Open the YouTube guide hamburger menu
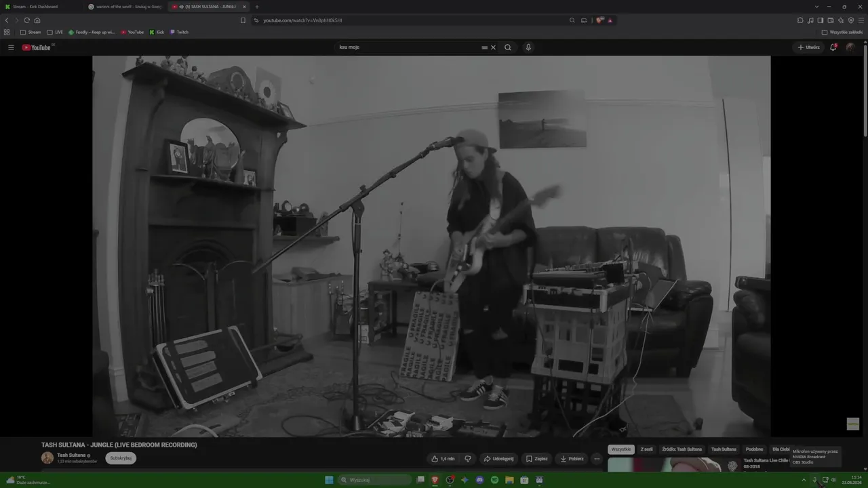Viewport: 868px width, 488px height. pos(11,47)
